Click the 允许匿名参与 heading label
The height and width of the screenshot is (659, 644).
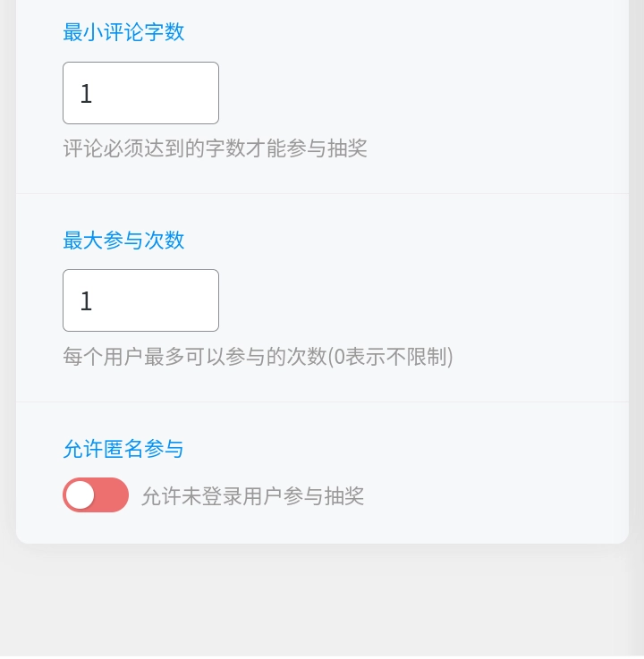(x=123, y=449)
